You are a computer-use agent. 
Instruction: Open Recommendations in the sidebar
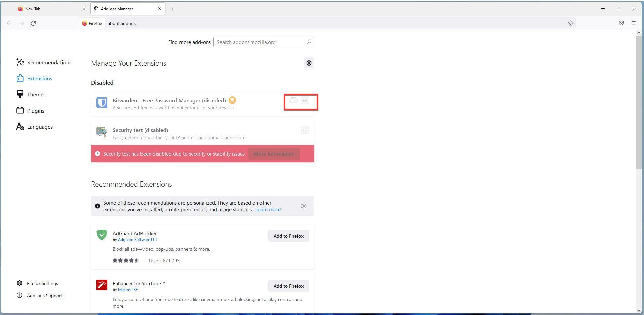tap(44, 62)
